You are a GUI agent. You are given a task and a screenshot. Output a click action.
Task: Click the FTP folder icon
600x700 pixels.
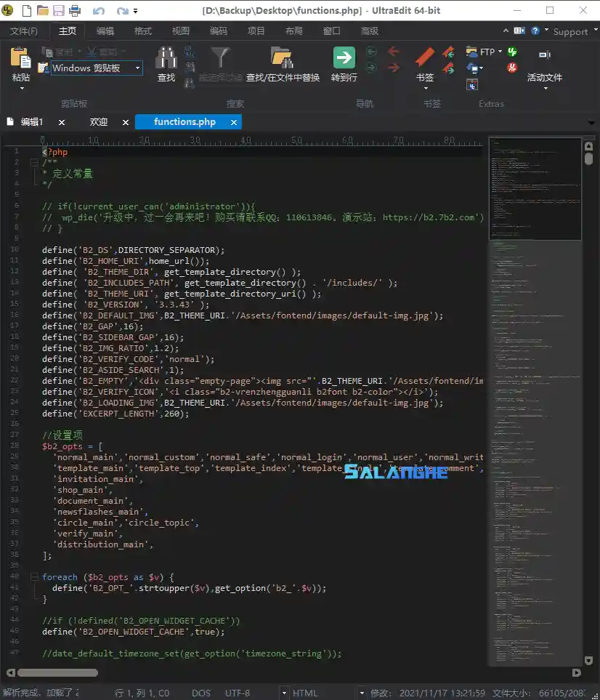(471, 52)
